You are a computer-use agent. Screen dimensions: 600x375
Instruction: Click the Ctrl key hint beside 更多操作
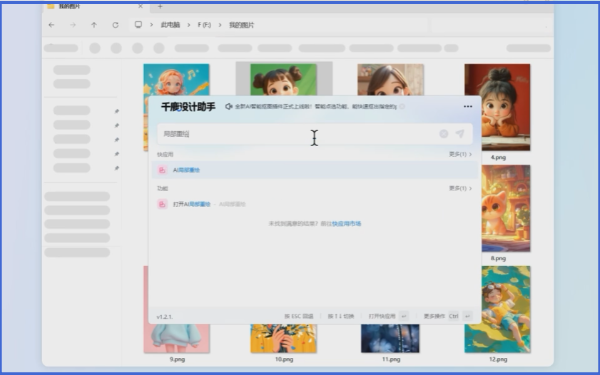point(454,316)
